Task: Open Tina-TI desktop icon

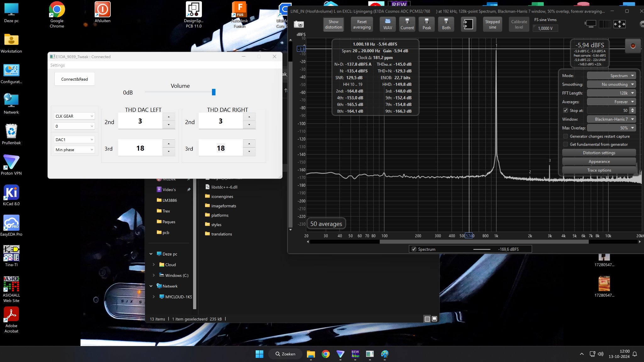Action: tap(11, 256)
